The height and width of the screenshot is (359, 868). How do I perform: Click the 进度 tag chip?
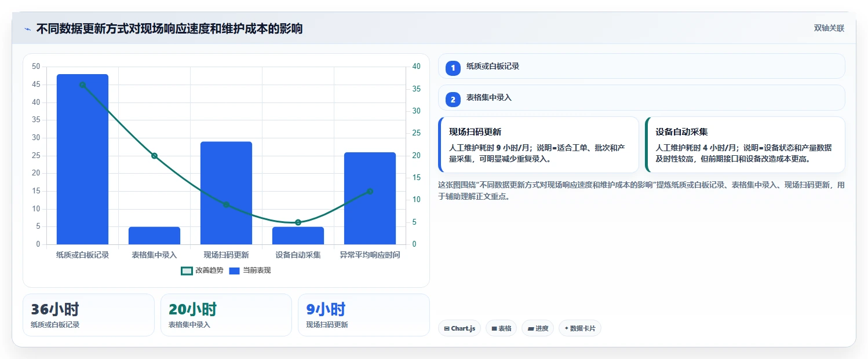(538, 328)
